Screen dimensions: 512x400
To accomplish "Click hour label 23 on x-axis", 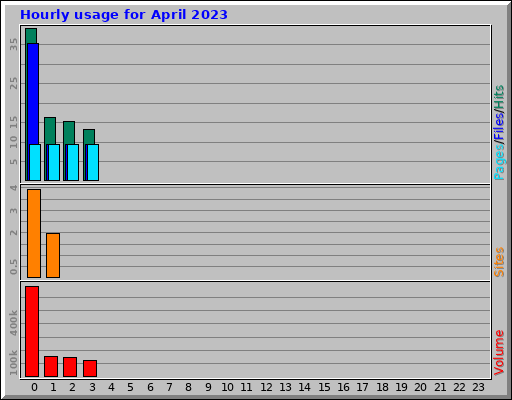I will (x=478, y=387).
